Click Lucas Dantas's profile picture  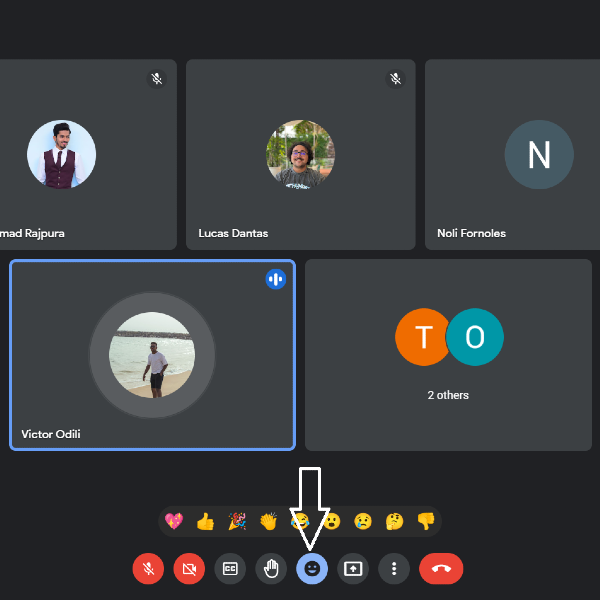[300, 155]
